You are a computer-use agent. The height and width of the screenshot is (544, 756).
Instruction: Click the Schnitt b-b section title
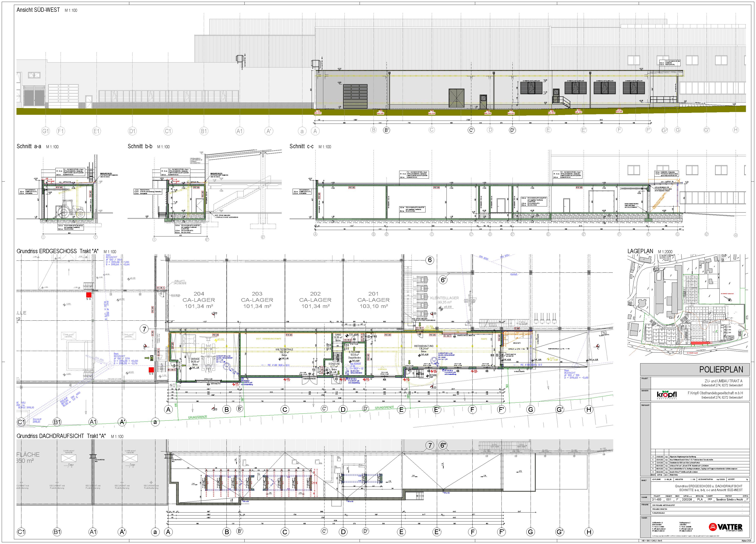(x=140, y=146)
